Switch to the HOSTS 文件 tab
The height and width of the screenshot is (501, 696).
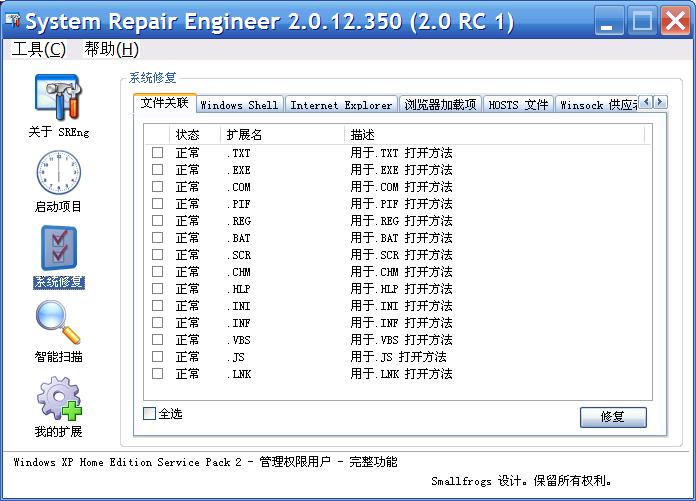point(518,105)
